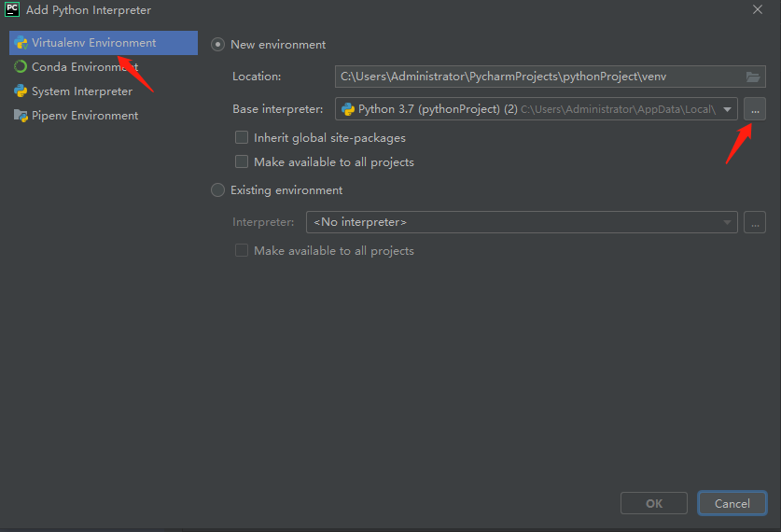
Task: Click the Cancel button
Action: pos(732,504)
